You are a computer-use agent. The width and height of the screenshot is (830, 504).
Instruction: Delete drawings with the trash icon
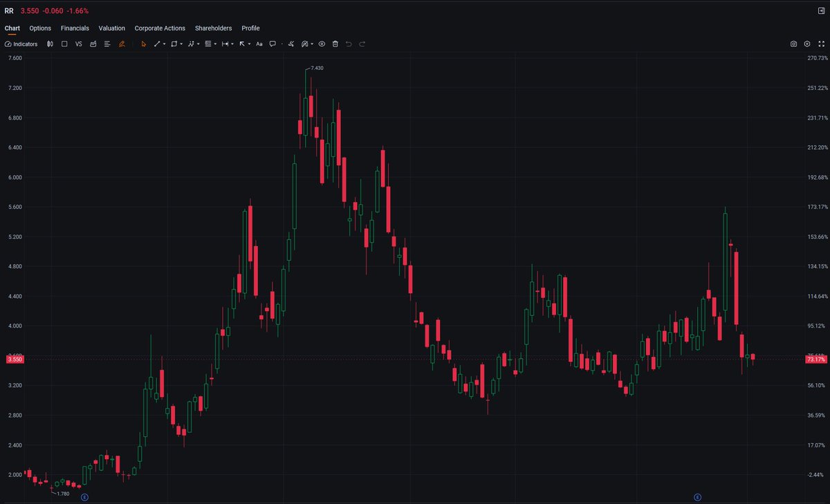335,44
